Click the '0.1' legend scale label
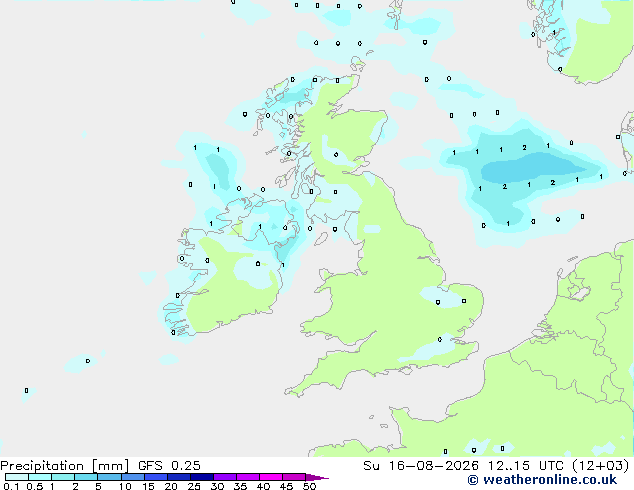Viewport: 634px width, 490px height. (11, 486)
